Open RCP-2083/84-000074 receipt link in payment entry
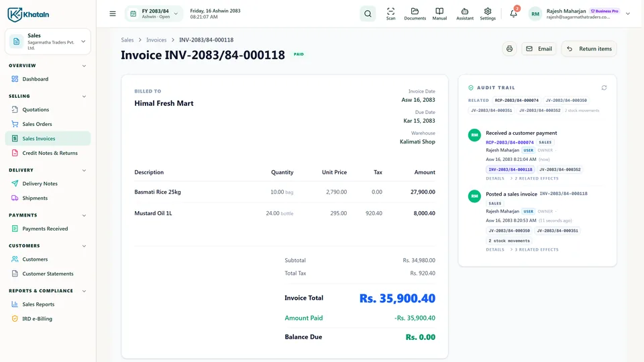644x362 pixels. click(510, 142)
